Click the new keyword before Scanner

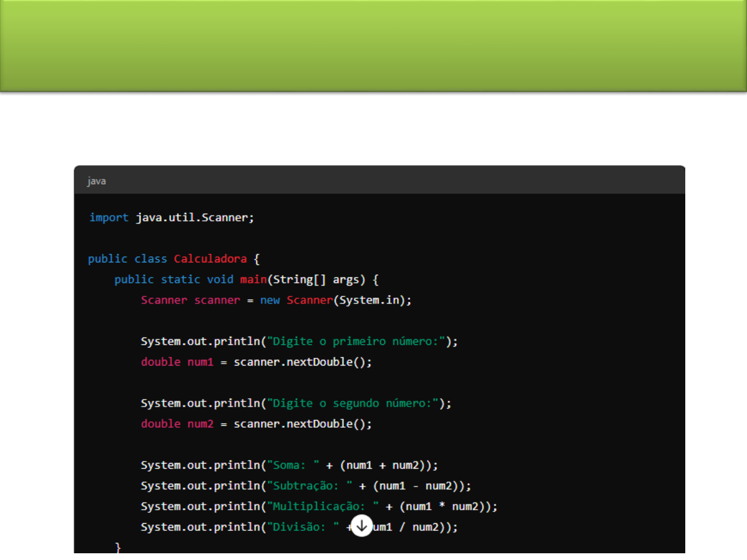pos(270,300)
